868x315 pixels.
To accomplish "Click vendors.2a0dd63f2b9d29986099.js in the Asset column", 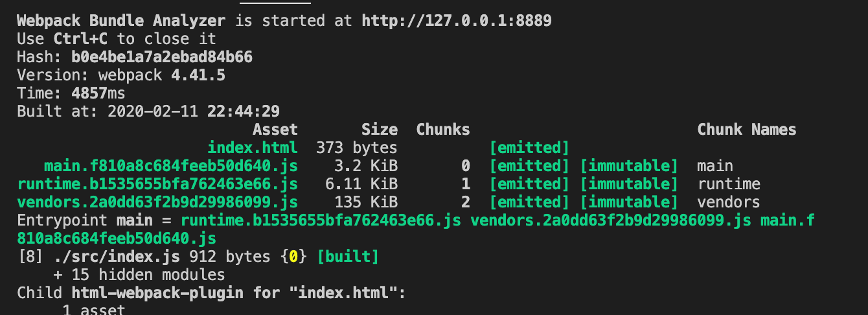I will [157, 202].
